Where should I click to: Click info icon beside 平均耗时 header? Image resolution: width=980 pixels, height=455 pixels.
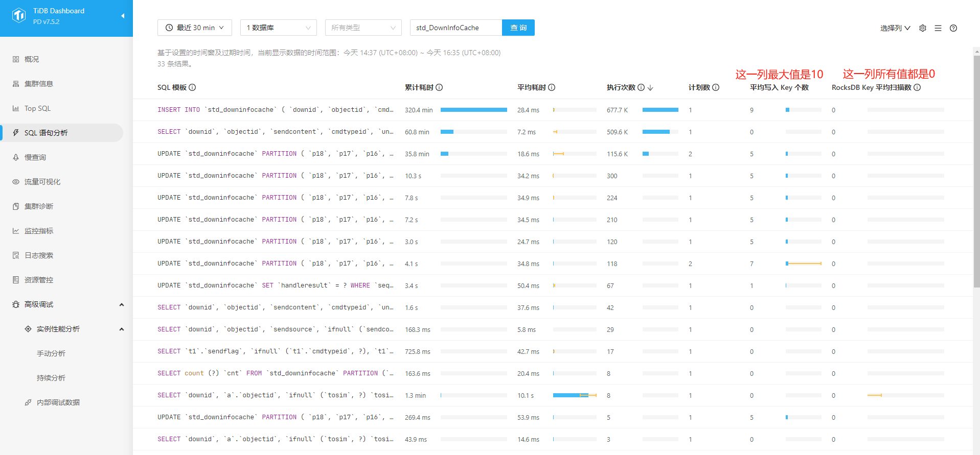click(x=552, y=87)
